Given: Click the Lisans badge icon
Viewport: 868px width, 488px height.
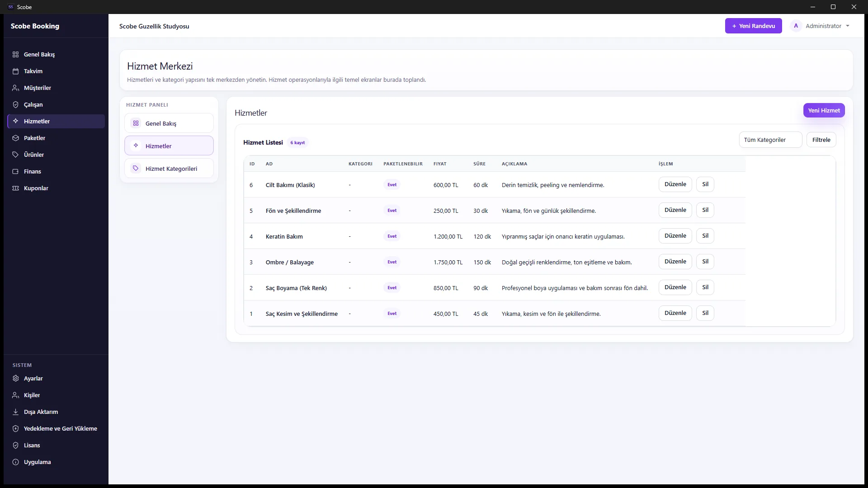Looking at the screenshot, I should 15,445.
